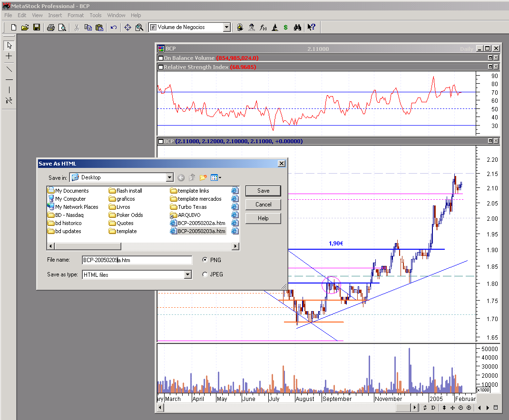
Task: Click the File name text field
Action: [x=137, y=260]
